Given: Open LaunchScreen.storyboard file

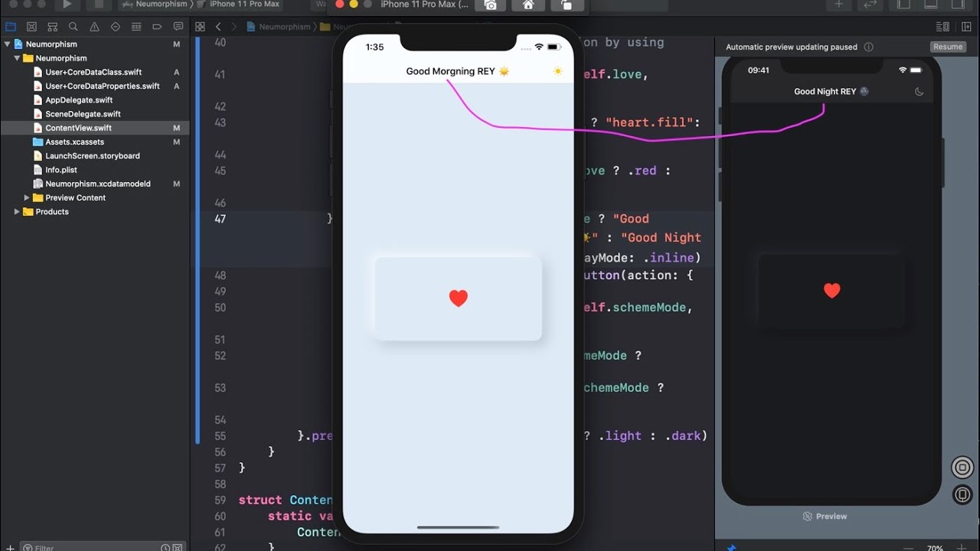Looking at the screenshot, I should (93, 155).
